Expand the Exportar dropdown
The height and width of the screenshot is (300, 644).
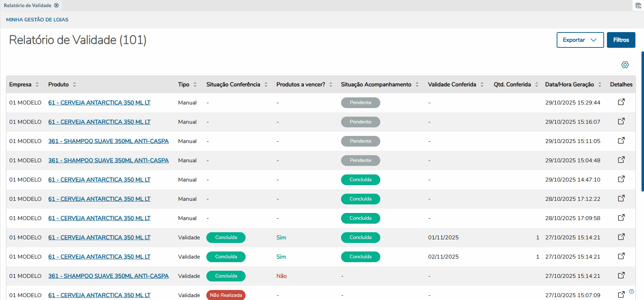580,40
